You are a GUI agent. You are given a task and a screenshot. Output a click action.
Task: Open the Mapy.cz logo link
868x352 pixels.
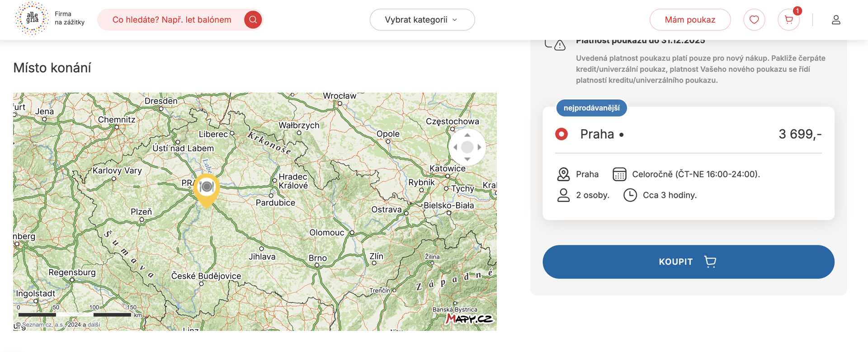pyautogui.click(x=468, y=319)
